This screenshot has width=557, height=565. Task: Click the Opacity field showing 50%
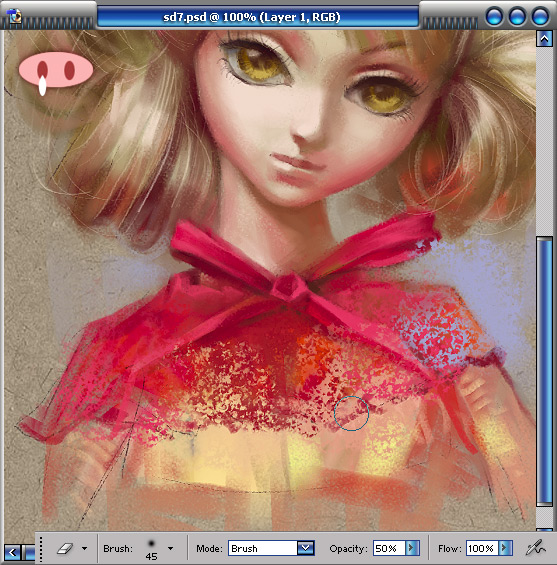pyautogui.click(x=389, y=548)
